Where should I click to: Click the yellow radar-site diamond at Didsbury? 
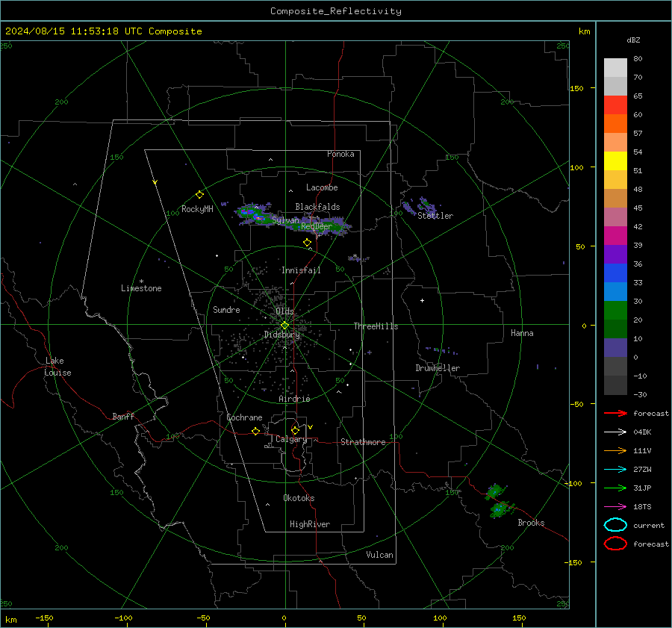285,326
